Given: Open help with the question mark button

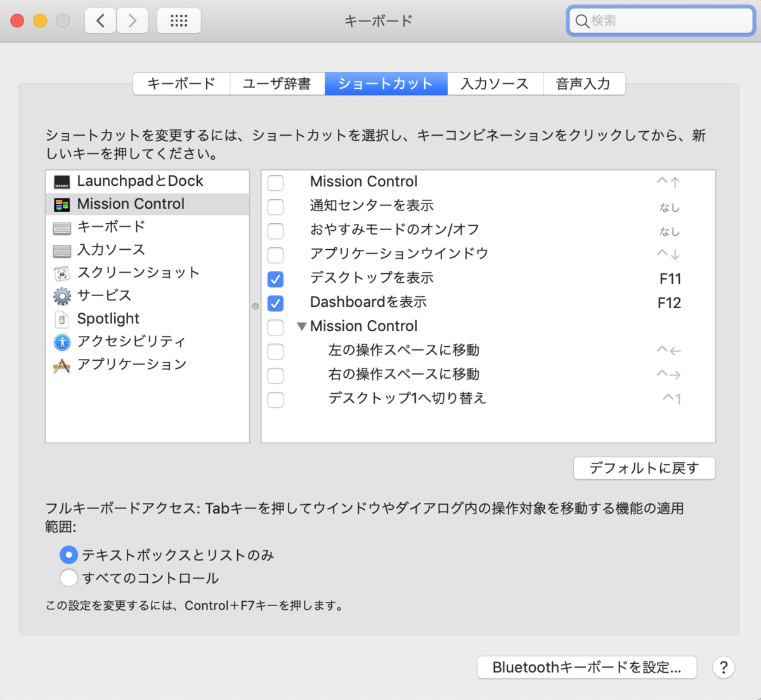Looking at the screenshot, I should coord(724,667).
